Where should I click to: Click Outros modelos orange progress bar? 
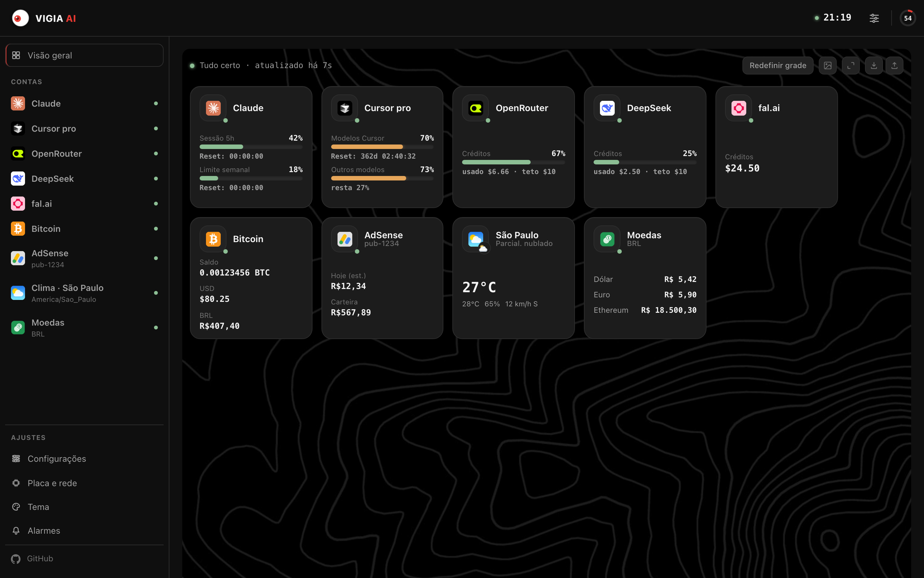[x=382, y=178]
